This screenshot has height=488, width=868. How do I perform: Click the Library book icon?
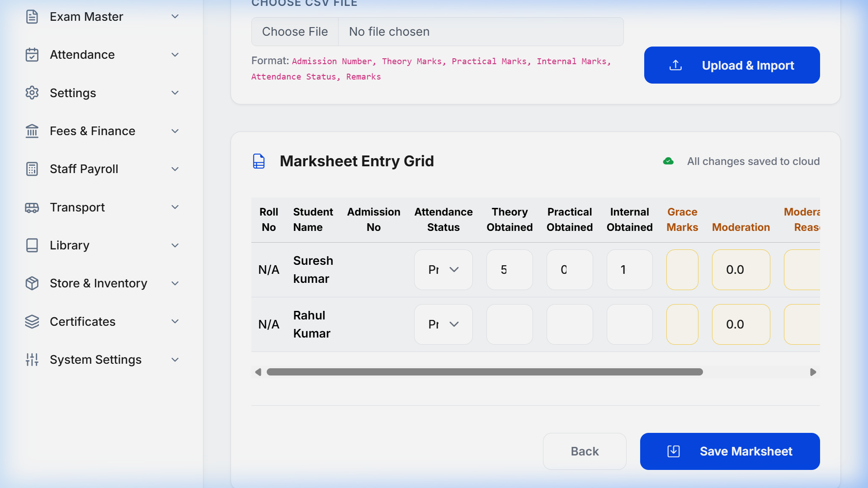pos(32,245)
